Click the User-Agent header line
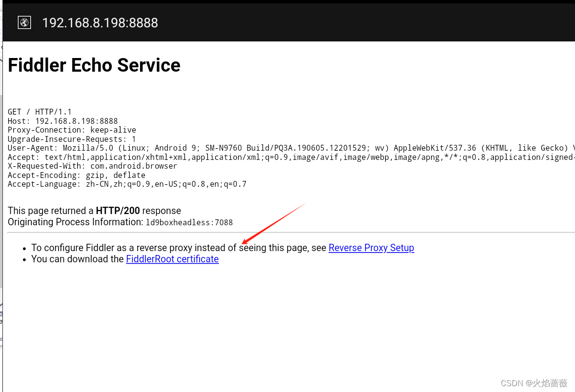Viewport: 575px width, 392px height. point(291,148)
